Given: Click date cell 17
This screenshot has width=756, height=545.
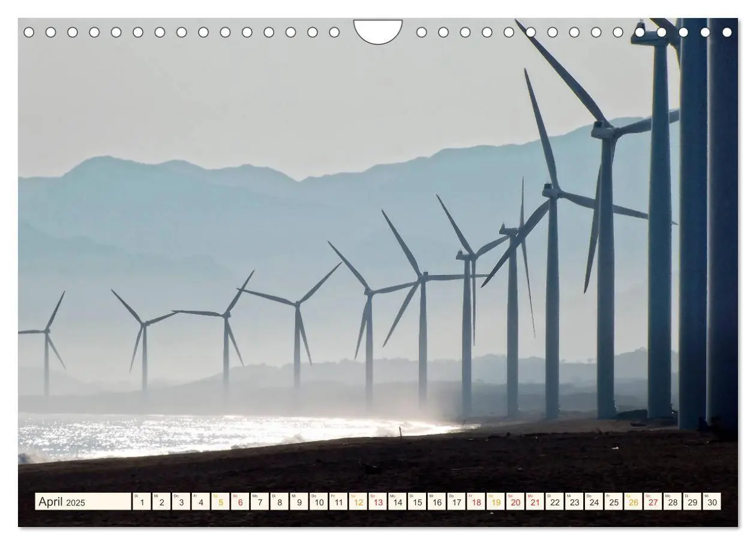Looking at the screenshot, I should (x=456, y=502).
